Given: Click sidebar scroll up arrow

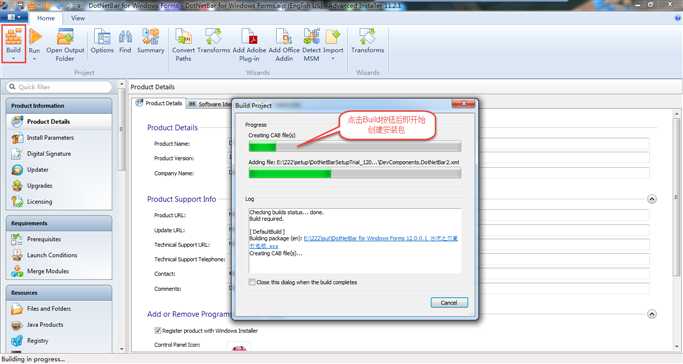Looking at the screenshot, I should [x=122, y=84].
